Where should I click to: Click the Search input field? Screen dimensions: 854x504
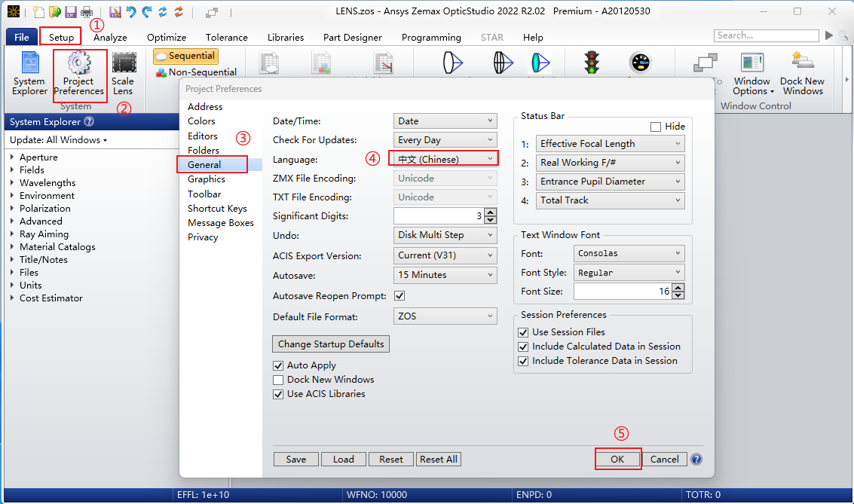767,35
